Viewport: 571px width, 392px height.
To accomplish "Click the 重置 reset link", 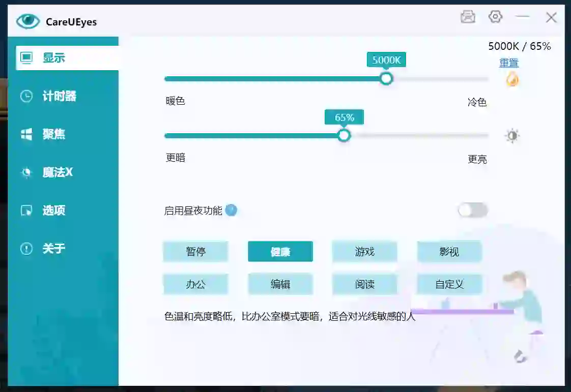I will [x=509, y=63].
